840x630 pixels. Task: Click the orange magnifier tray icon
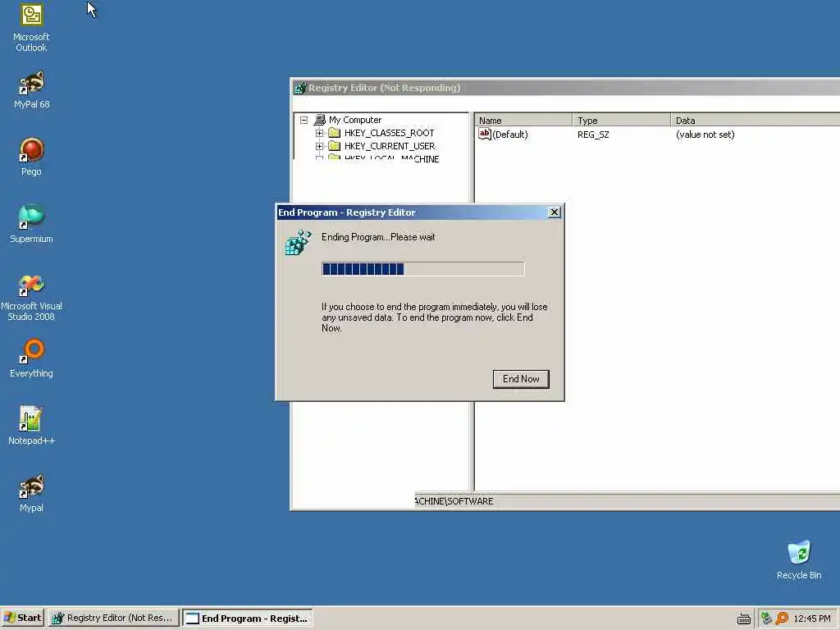(x=782, y=619)
